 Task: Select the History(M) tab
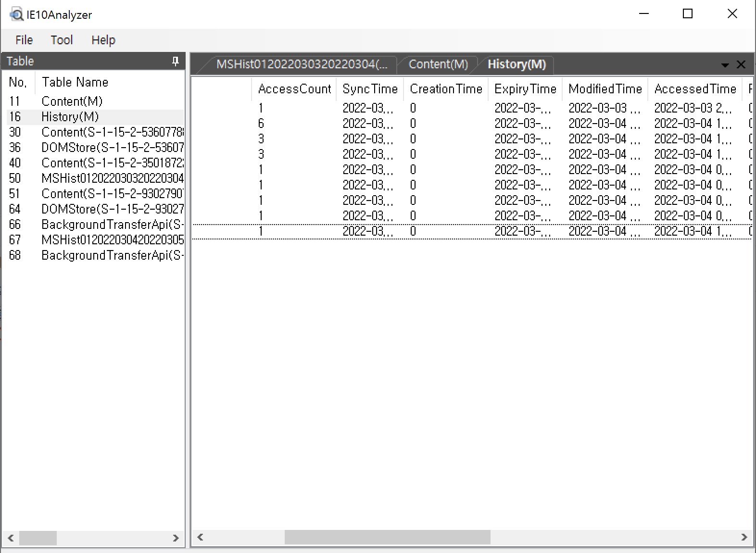pyautogui.click(x=517, y=64)
